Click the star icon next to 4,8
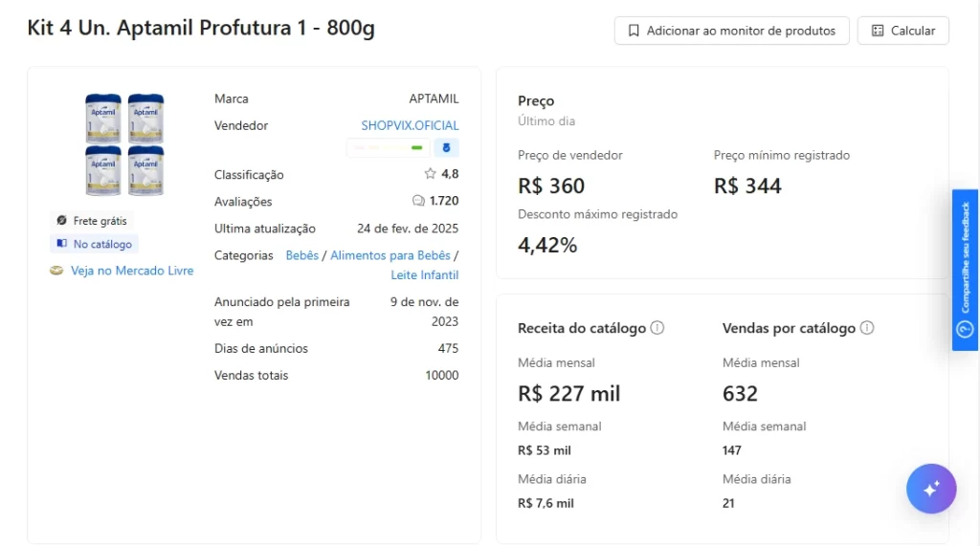Image resolution: width=980 pixels, height=546 pixels. 430,174
